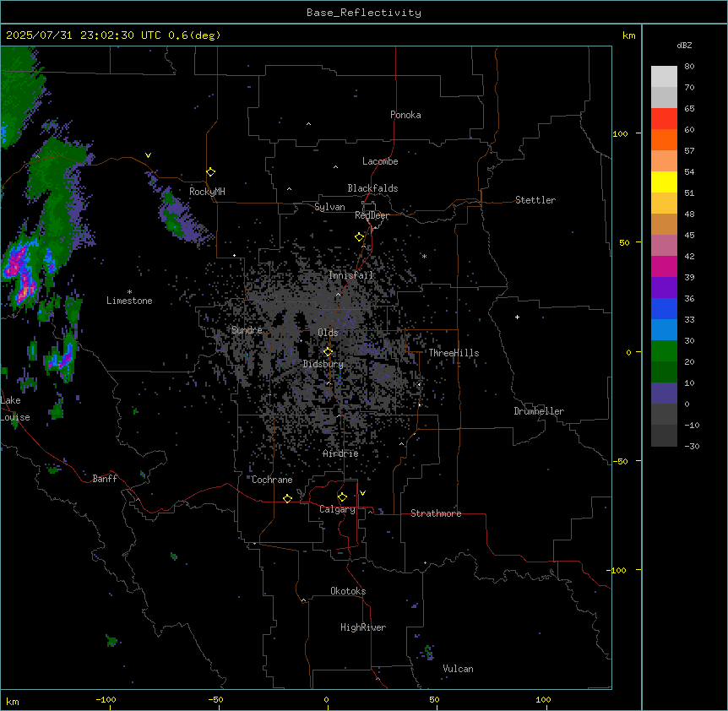The image size is (728, 711).
Task: Click the Vulcan town label
Action: pos(458,669)
